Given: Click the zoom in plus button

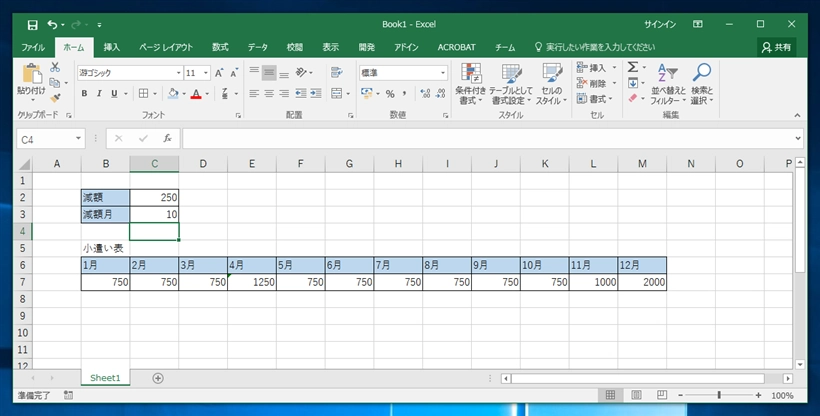Looking at the screenshot, I should coord(758,396).
